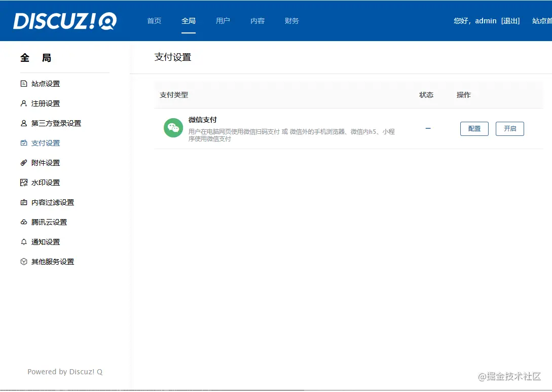Go to 第三方登录设置
This screenshot has width=552, height=392.
56,123
